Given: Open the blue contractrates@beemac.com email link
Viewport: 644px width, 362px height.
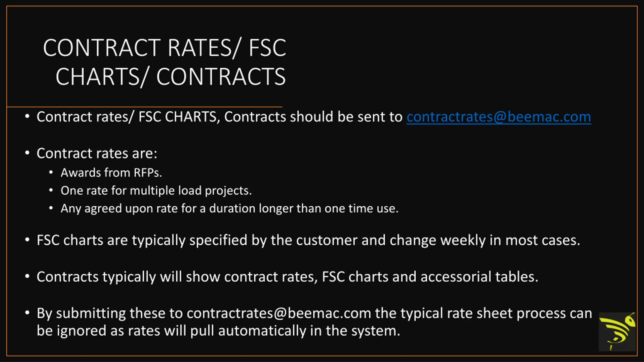Looking at the screenshot, I should (499, 117).
